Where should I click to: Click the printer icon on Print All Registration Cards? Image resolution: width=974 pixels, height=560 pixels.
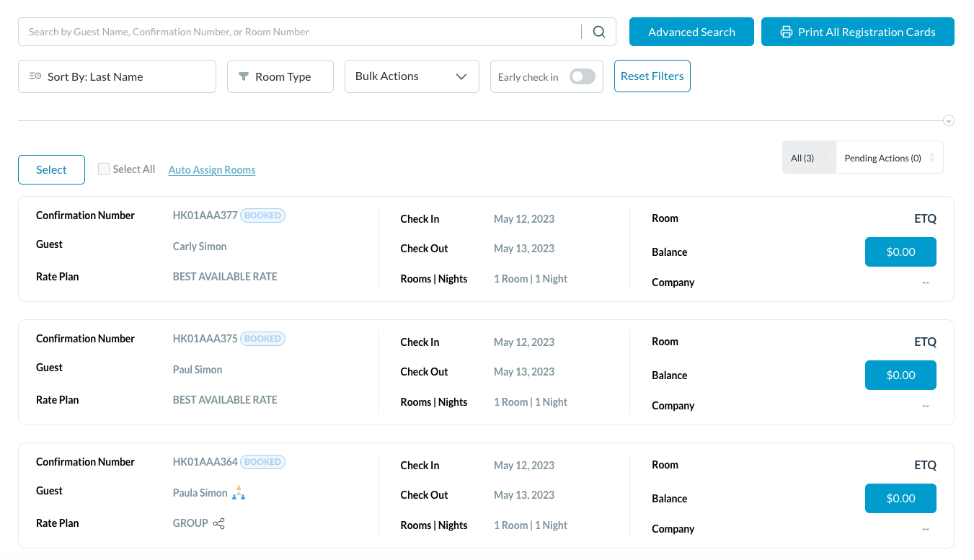pos(786,32)
